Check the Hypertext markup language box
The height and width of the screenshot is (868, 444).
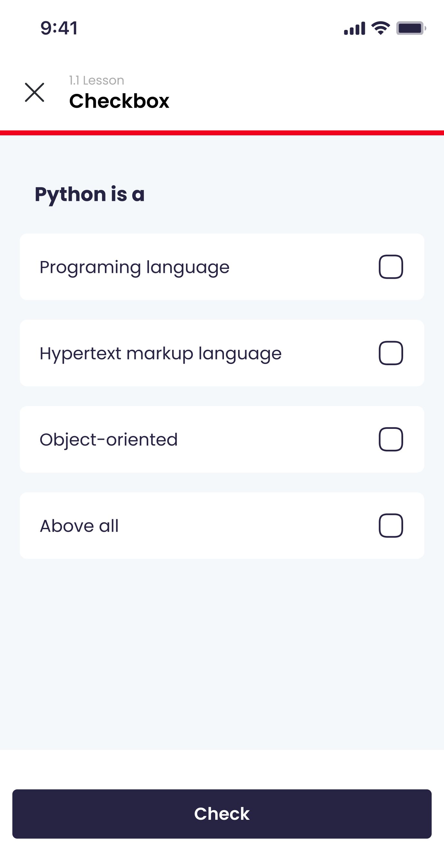pos(391,353)
